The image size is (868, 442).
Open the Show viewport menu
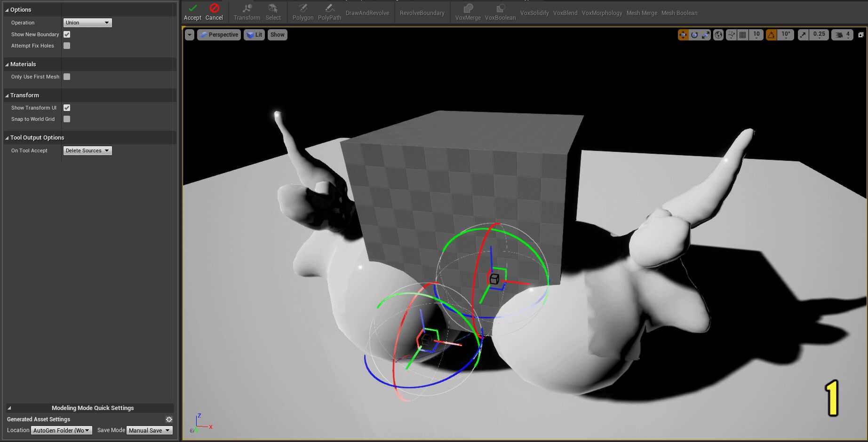277,35
